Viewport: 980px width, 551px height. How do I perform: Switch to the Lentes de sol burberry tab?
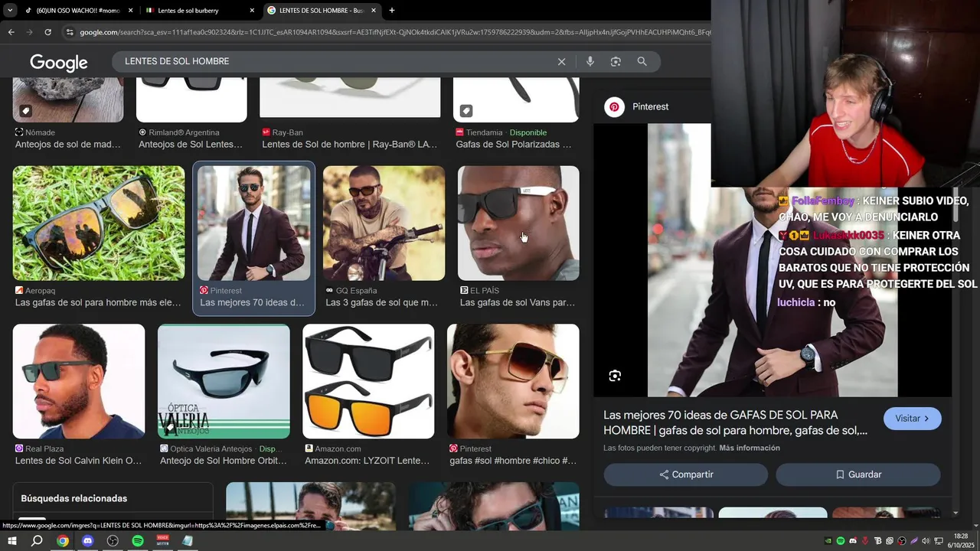(x=199, y=11)
